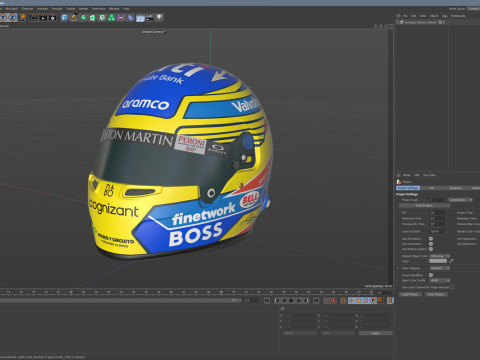Screen dimensions: 480x360
Task: Enable Use Color Channel for Node Material
Action: [x=452, y=287]
